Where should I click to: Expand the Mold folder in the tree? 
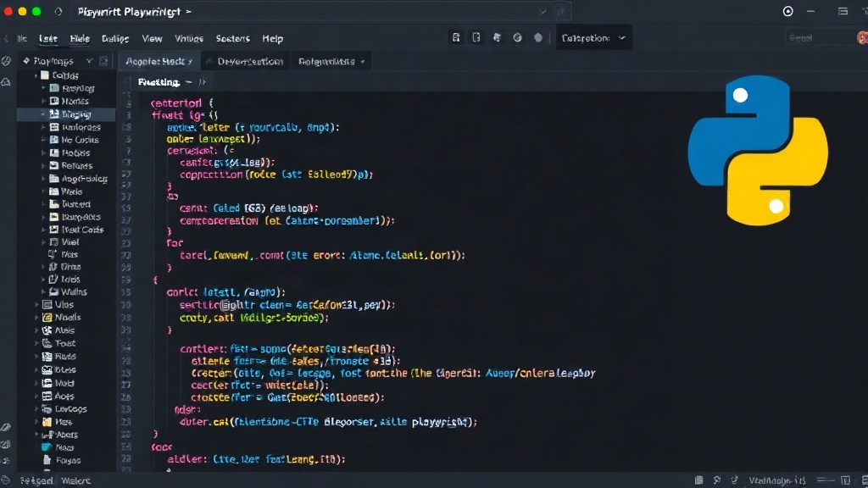pos(37,383)
